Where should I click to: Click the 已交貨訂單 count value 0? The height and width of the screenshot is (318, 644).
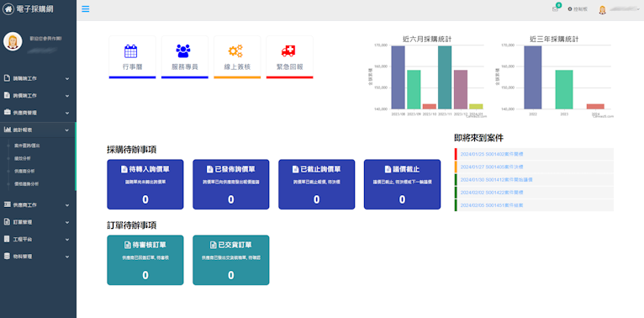(x=231, y=275)
